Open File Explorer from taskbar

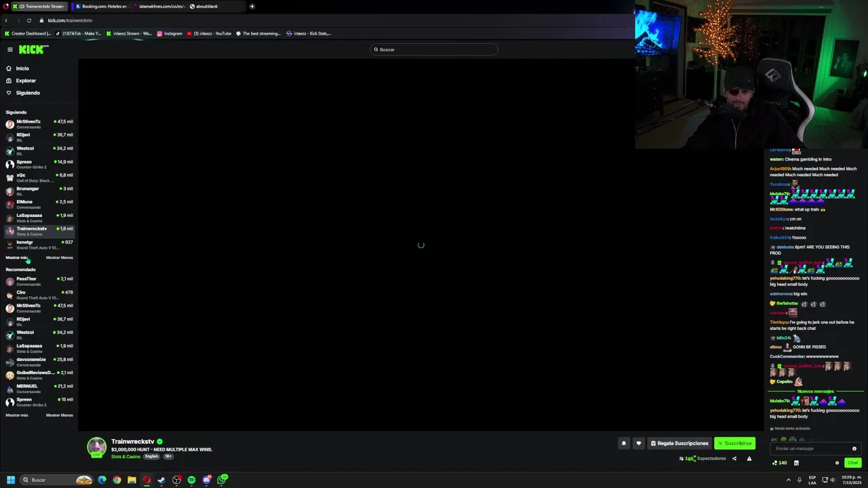click(132, 480)
